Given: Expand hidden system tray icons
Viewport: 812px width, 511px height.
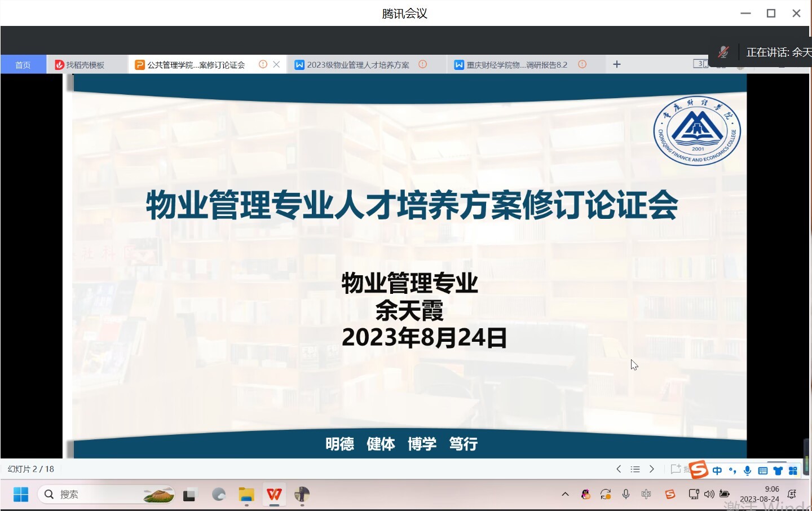Looking at the screenshot, I should [x=565, y=495].
